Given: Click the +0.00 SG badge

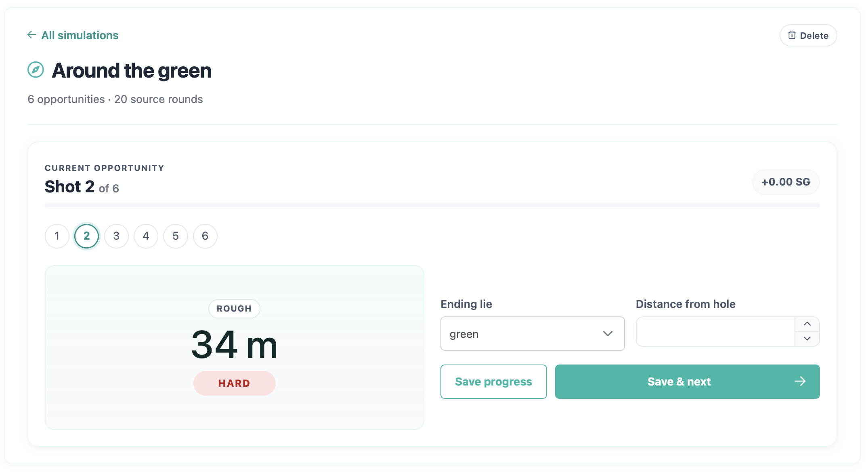Looking at the screenshot, I should (x=786, y=182).
